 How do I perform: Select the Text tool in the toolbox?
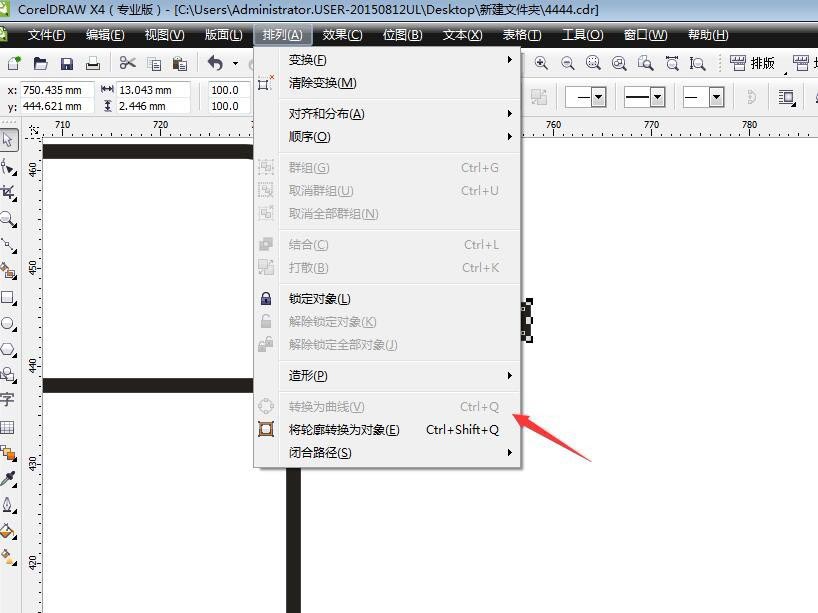tap(7, 400)
